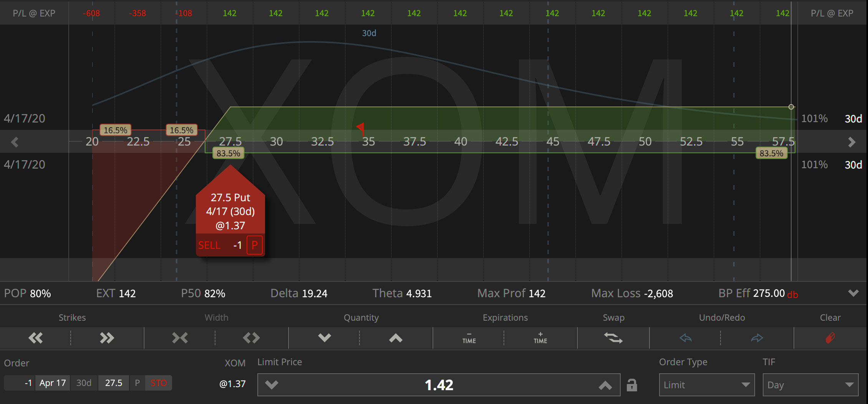Toggle the limit price lock
The width and height of the screenshot is (868, 404).
click(632, 385)
